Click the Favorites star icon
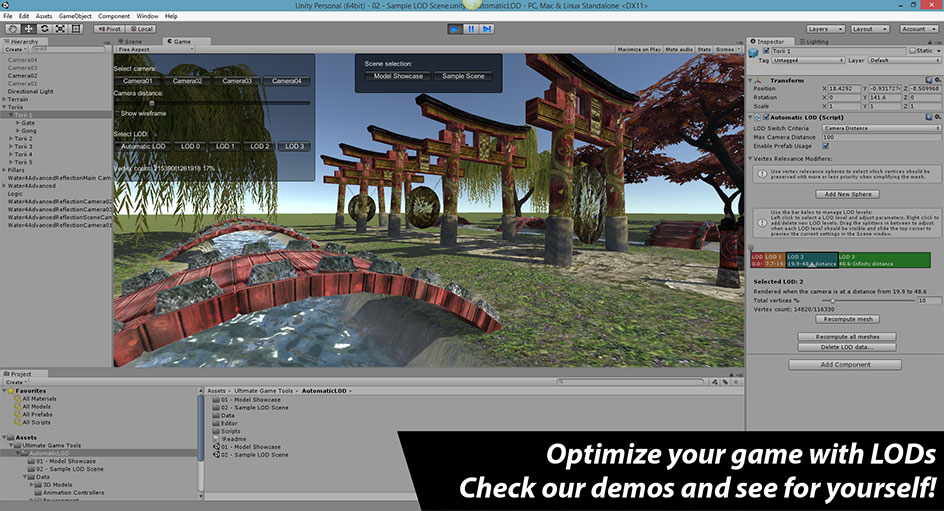The height and width of the screenshot is (511, 944). point(11,391)
